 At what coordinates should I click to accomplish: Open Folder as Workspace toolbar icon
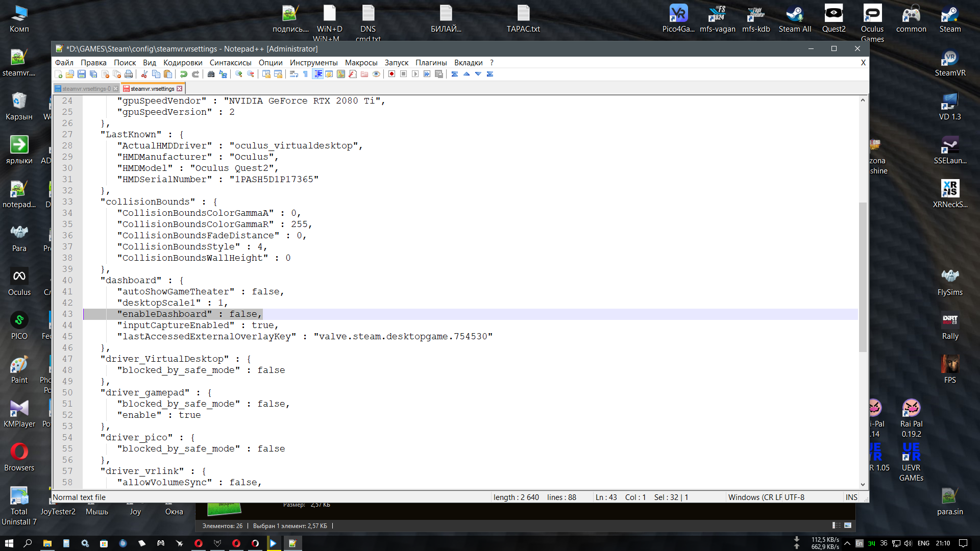click(364, 74)
